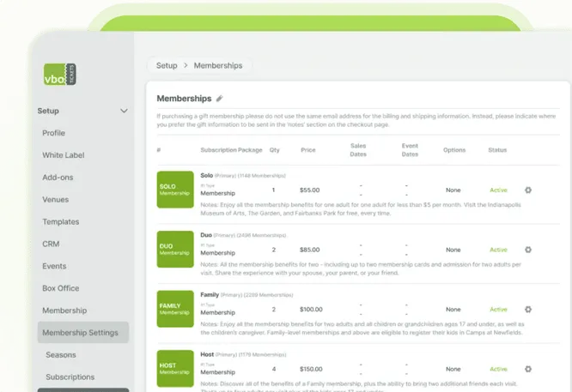572x392 pixels.
Task: Click the Active status of Solo membership
Action: click(498, 190)
